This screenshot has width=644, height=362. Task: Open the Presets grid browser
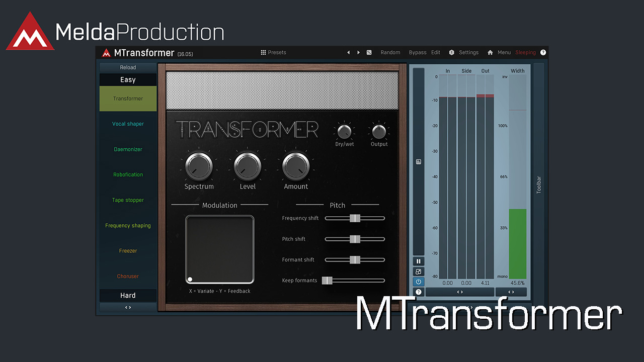[x=273, y=52]
